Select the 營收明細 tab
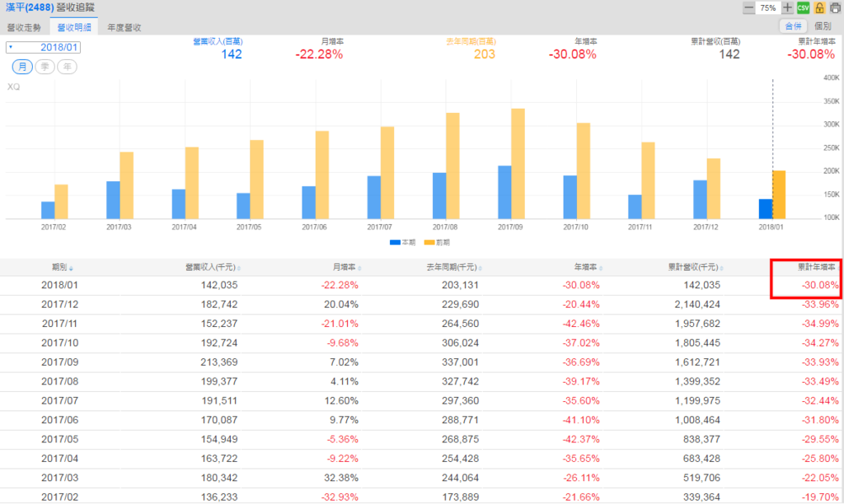The image size is (844, 504). click(74, 27)
